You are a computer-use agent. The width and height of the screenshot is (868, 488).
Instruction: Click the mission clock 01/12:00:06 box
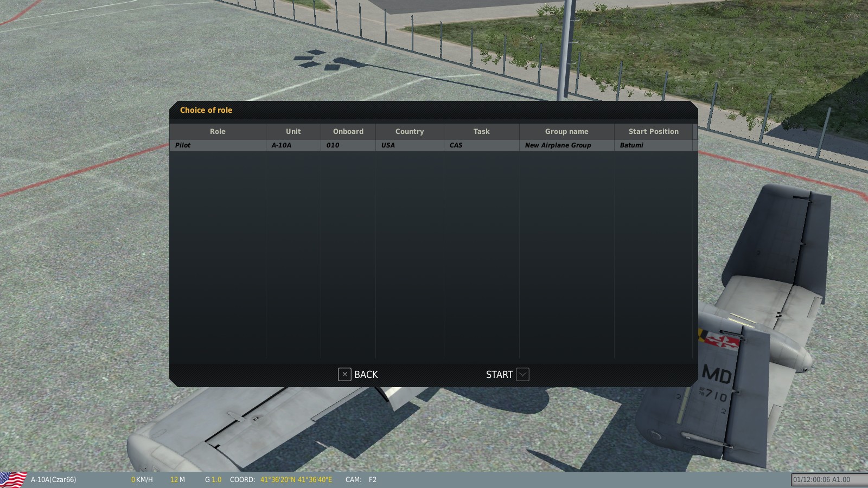[829, 480]
